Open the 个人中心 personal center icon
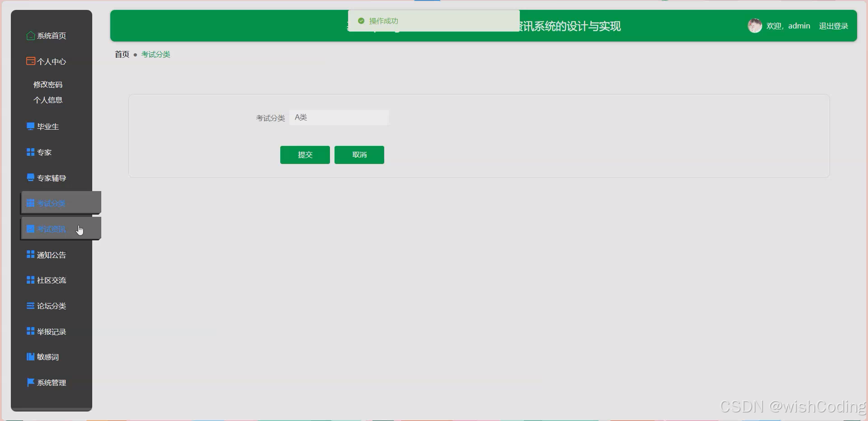The image size is (868, 421). tap(30, 61)
